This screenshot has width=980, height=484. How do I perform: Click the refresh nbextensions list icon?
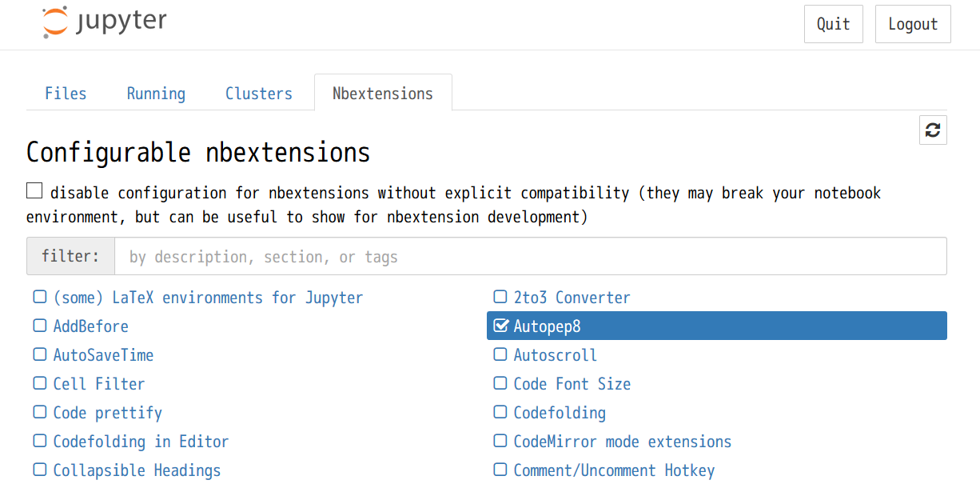(x=933, y=130)
